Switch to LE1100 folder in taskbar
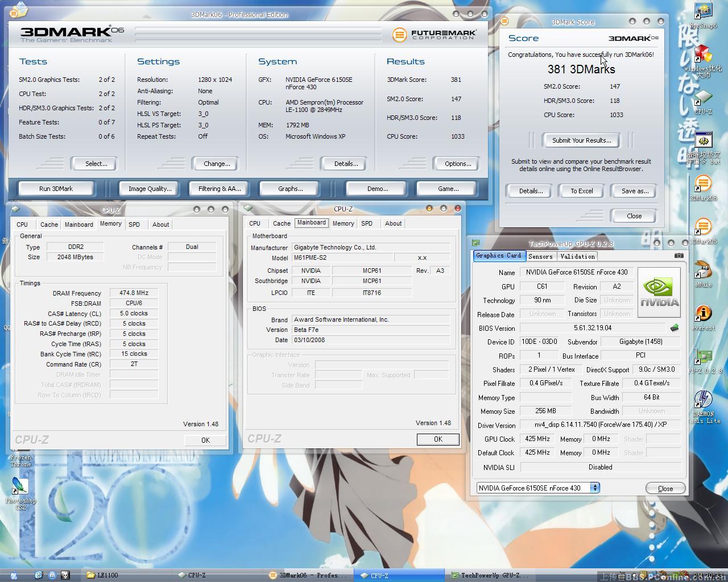Image resolution: width=728 pixels, height=582 pixels. (102, 575)
